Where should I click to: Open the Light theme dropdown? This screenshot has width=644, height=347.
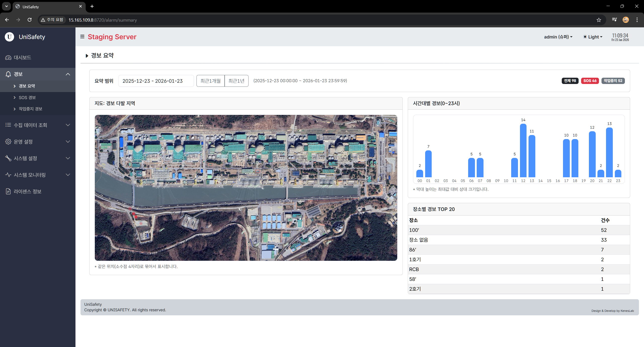coord(593,37)
